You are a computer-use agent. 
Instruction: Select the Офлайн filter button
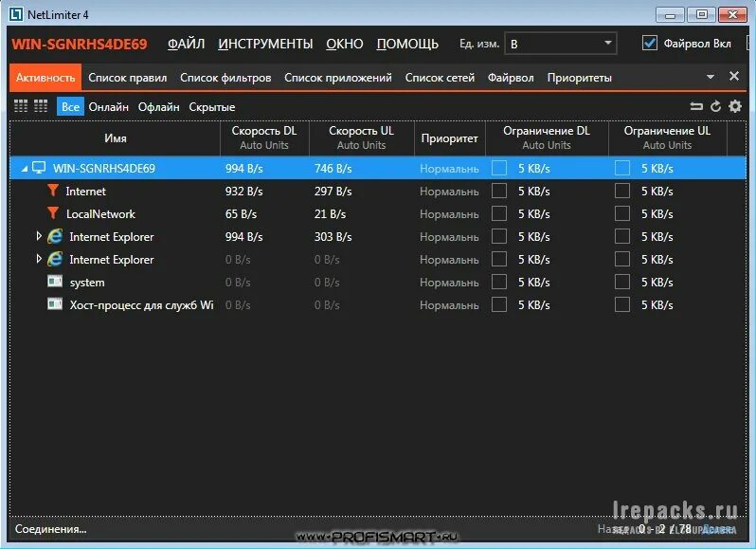click(x=158, y=106)
